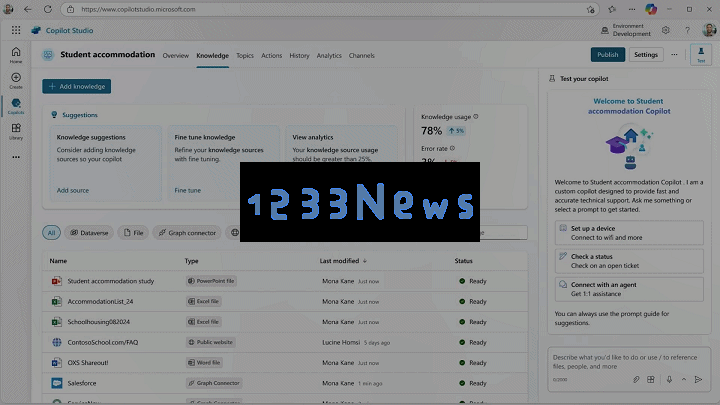Click the Type column header
720x405 pixels.
click(x=191, y=261)
